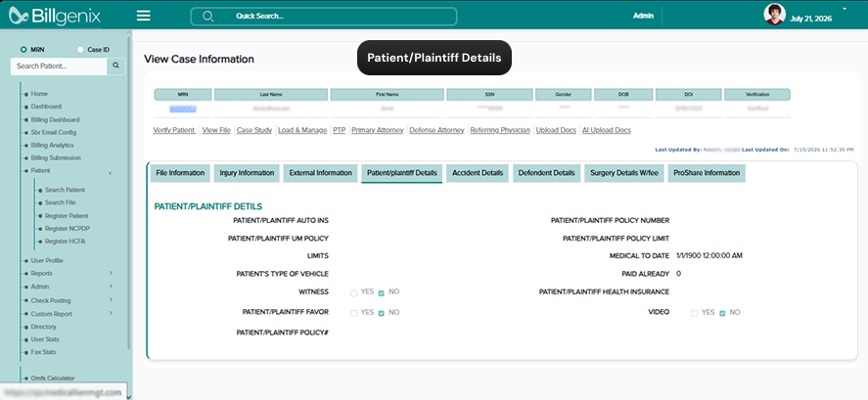The width and height of the screenshot is (868, 400).
Task: Open ProShare Information tab
Action: (707, 173)
